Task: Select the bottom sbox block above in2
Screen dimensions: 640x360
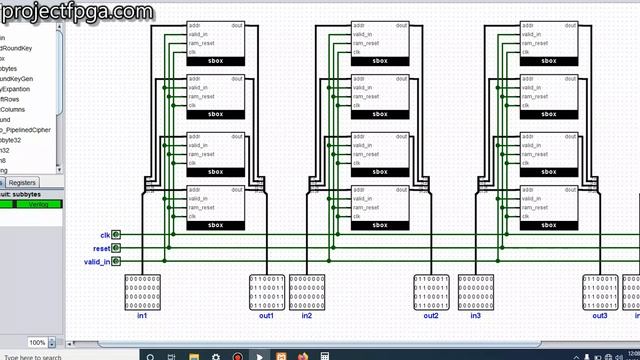Action: click(380, 207)
